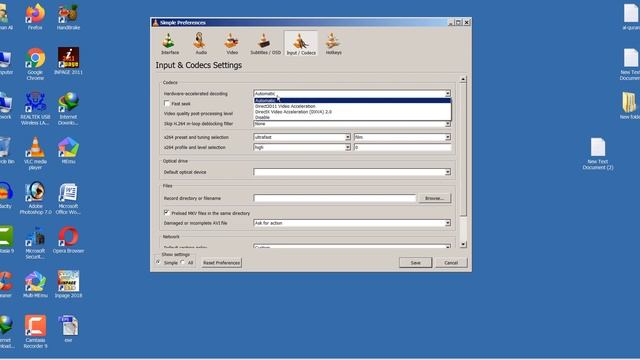Select the Internet Download Manager desktop icon
640x360 pixels.
point(68,109)
